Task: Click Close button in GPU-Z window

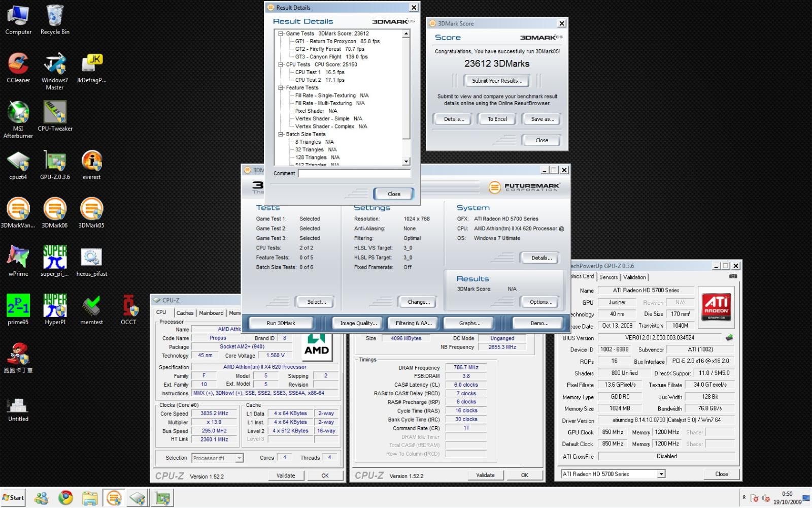Action: tap(721, 474)
